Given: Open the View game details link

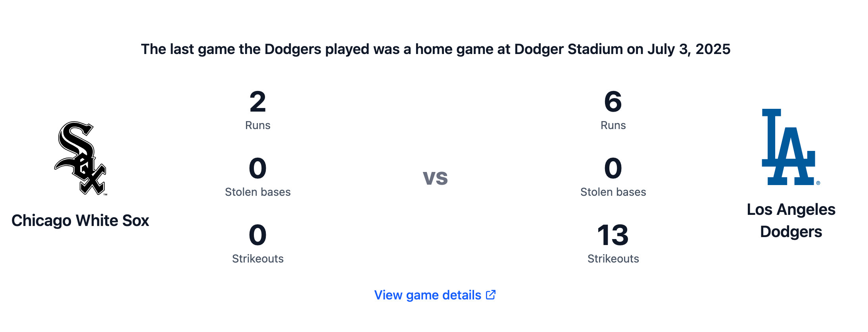Looking at the screenshot, I should coord(435,295).
